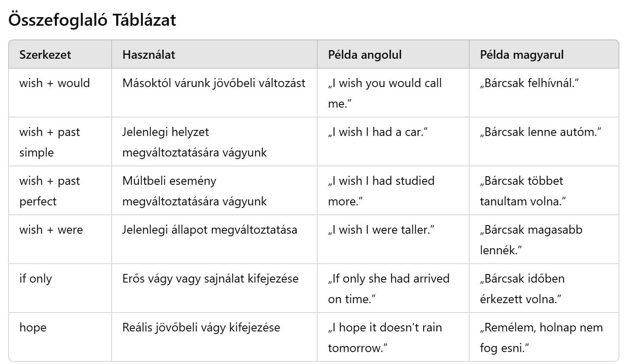
Task: Select the "I wish you would call me." example
Action: point(385,93)
